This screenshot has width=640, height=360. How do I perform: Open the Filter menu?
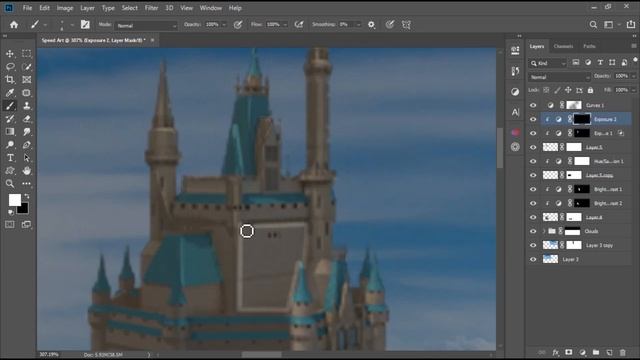point(151,8)
